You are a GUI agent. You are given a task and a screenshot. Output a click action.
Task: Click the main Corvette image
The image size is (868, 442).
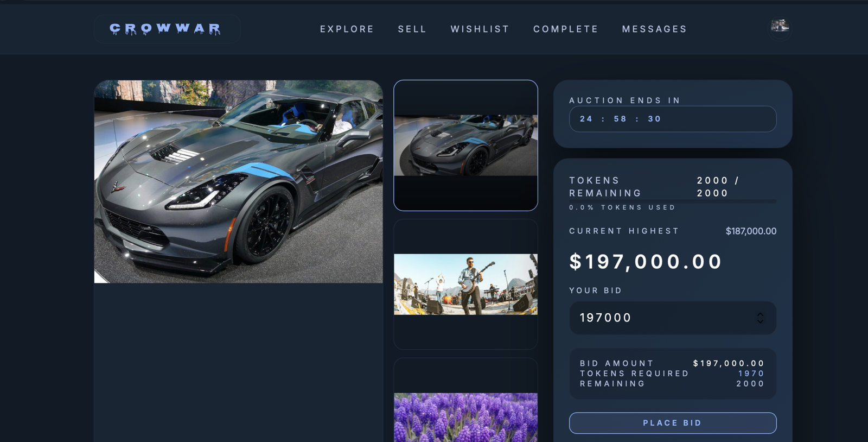coord(238,182)
